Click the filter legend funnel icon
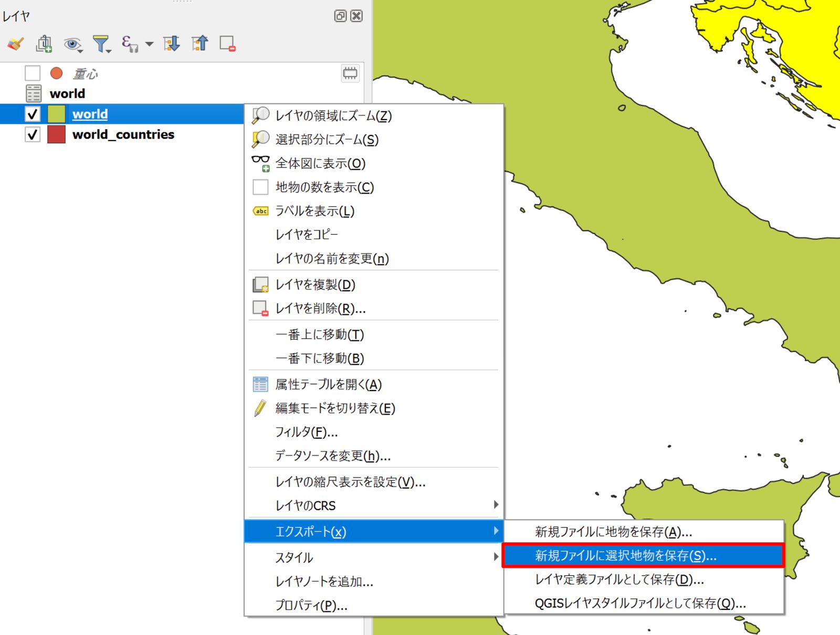 tap(101, 44)
